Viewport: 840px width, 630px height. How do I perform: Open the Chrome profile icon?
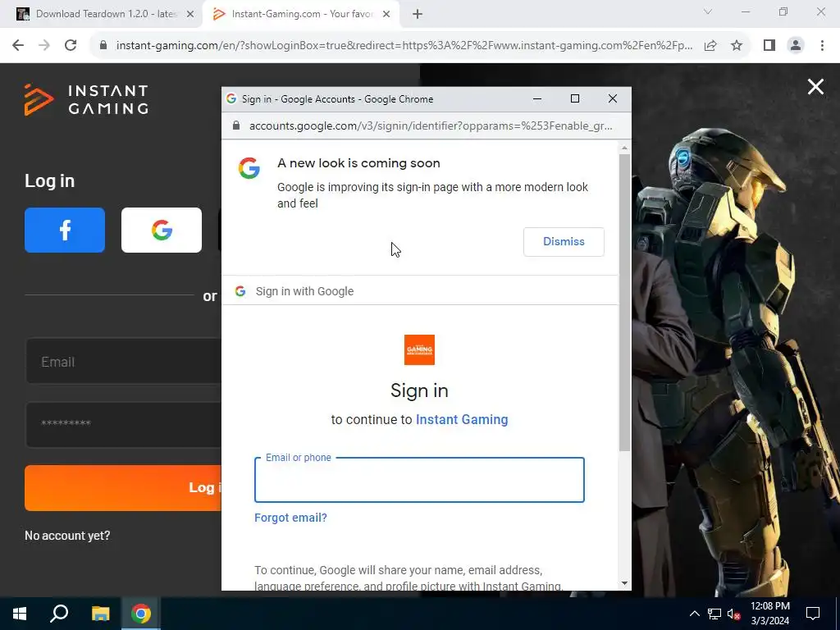[x=796, y=46]
